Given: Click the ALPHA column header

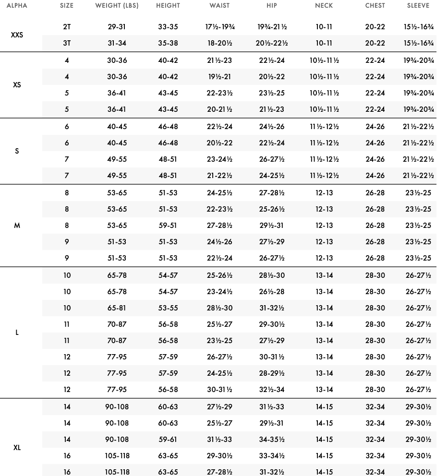Looking at the screenshot, I should (x=17, y=5).
